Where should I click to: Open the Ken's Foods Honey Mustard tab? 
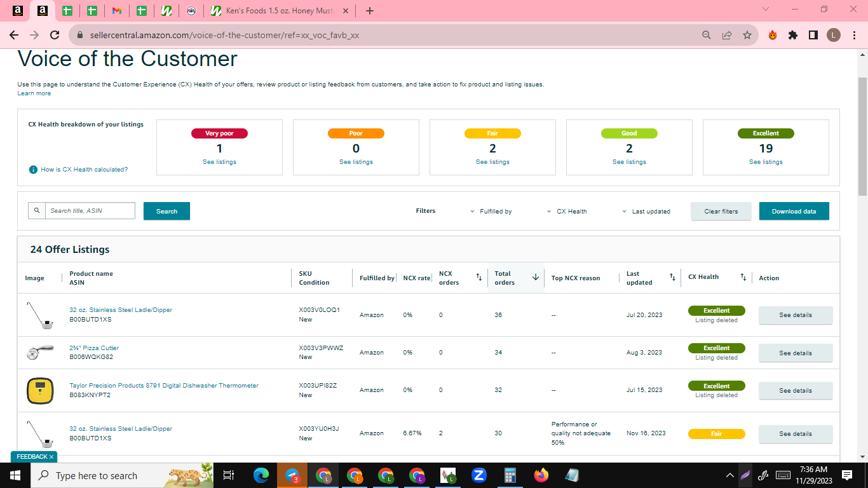tap(280, 11)
